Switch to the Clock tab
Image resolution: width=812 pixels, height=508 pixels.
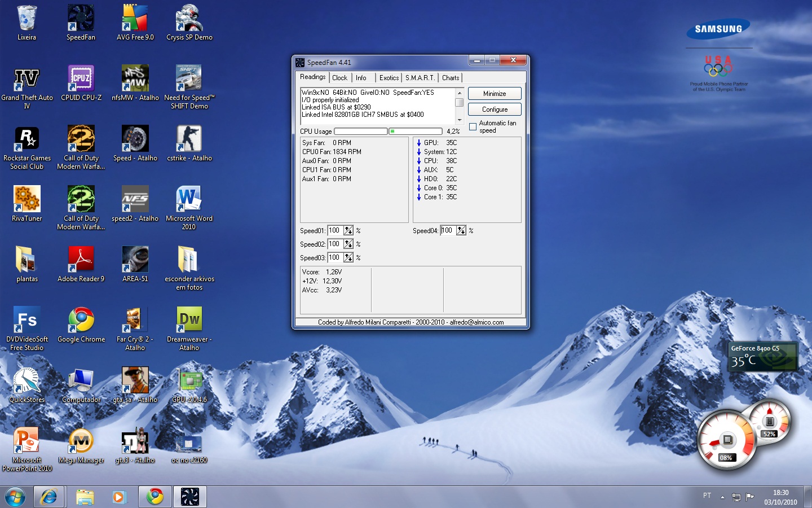click(x=339, y=78)
